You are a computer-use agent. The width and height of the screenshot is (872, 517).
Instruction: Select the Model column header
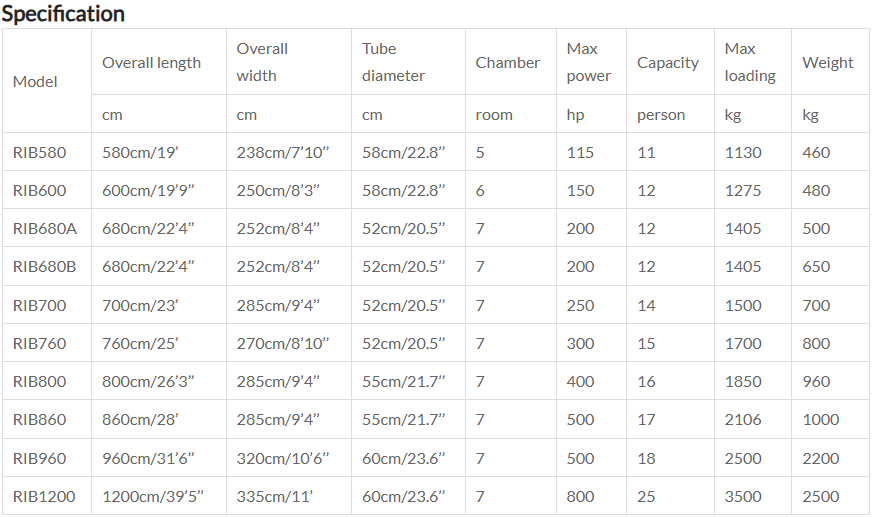point(47,81)
